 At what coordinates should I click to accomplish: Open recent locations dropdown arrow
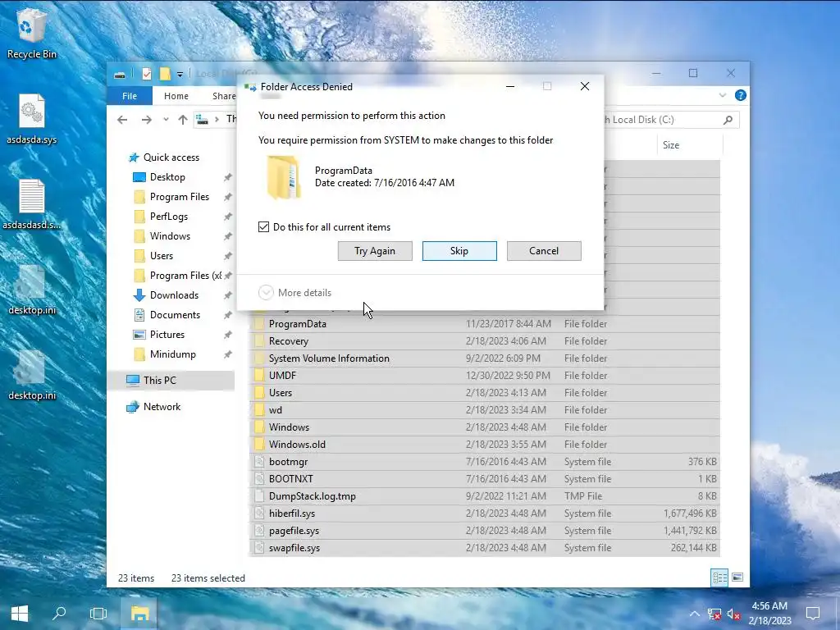(x=166, y=120)
